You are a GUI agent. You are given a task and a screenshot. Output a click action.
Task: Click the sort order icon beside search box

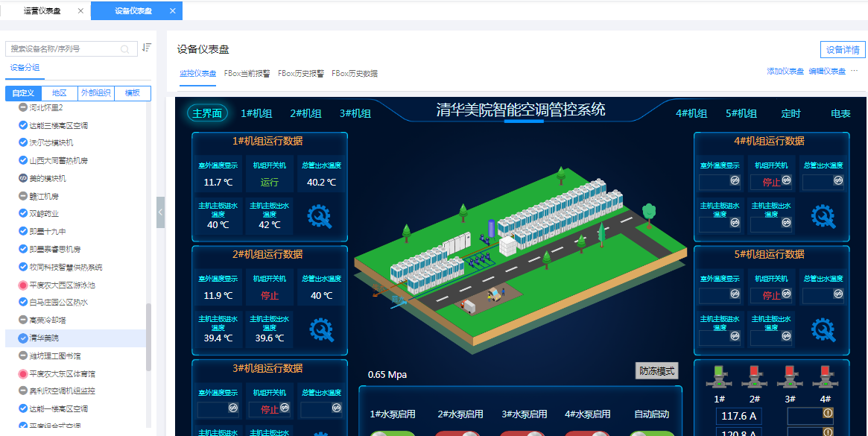pos(146,48)
